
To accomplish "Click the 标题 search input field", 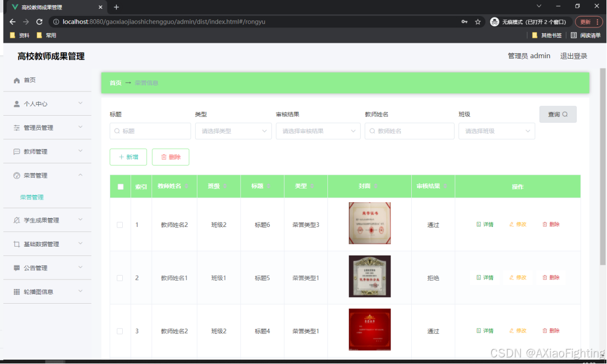I will pos(150,131).
